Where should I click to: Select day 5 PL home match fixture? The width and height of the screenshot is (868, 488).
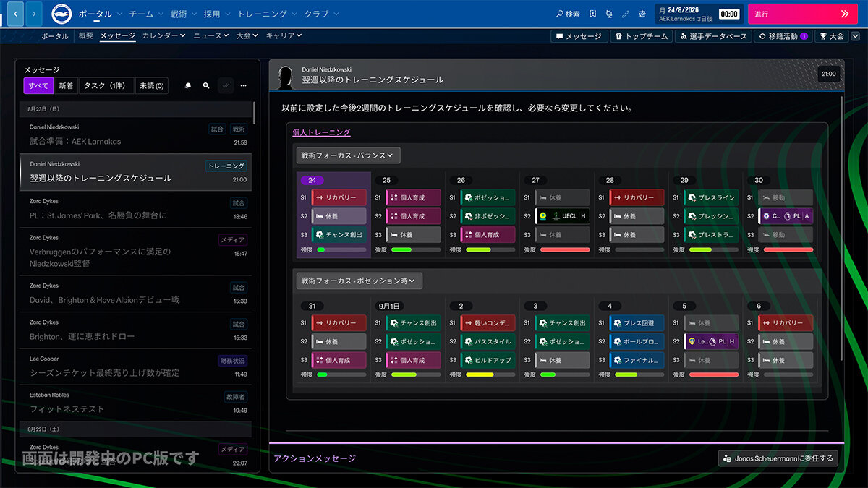click(x=712, y=341)
